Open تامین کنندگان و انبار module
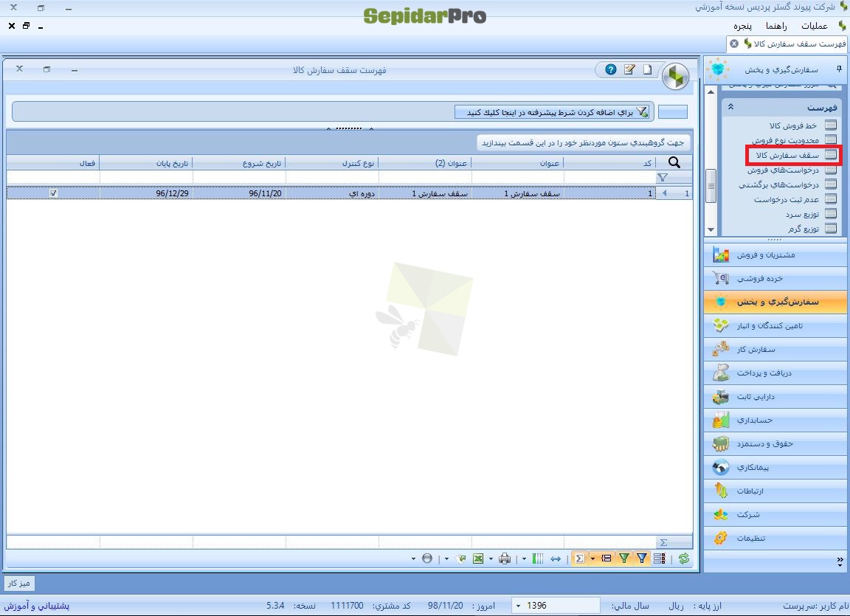The width and height of the screenshot is (850, 616). coord(775,325)
